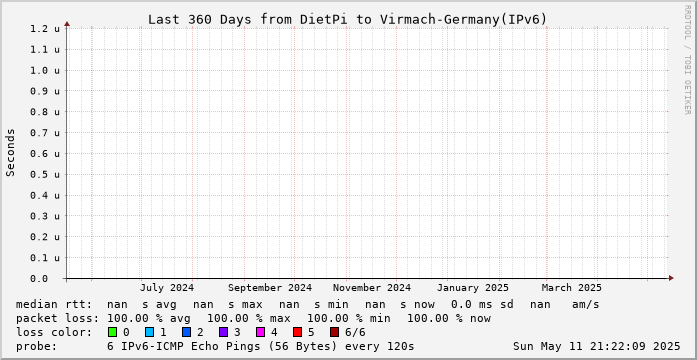Click the timestamp Sun May 11 21:22:09 2025

click(x=597, y=346)
